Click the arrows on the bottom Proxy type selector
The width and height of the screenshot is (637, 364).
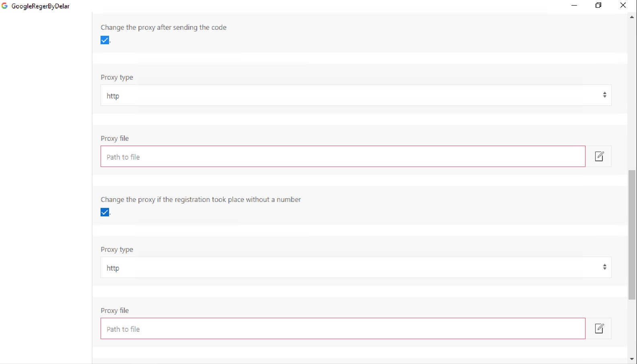click(604, 267)
